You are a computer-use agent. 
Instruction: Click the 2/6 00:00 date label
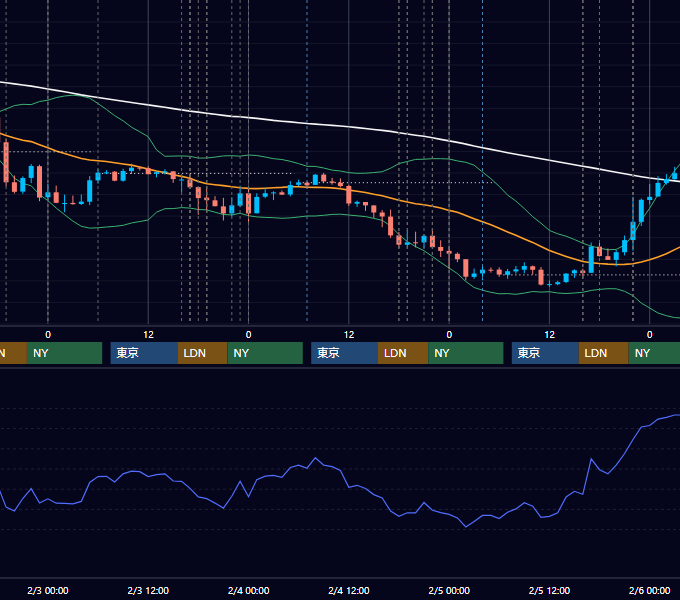tap(649, 590)
